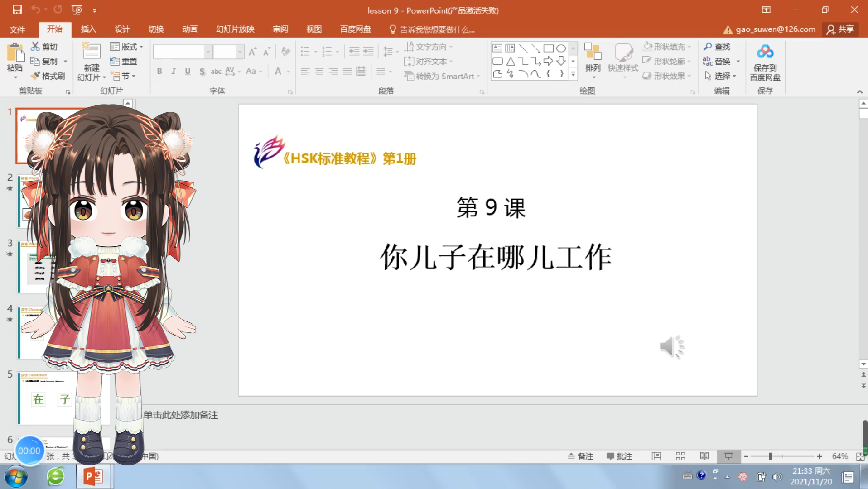Click the Share (共享) button
868x489 pixels.
[x=840, y=29]
